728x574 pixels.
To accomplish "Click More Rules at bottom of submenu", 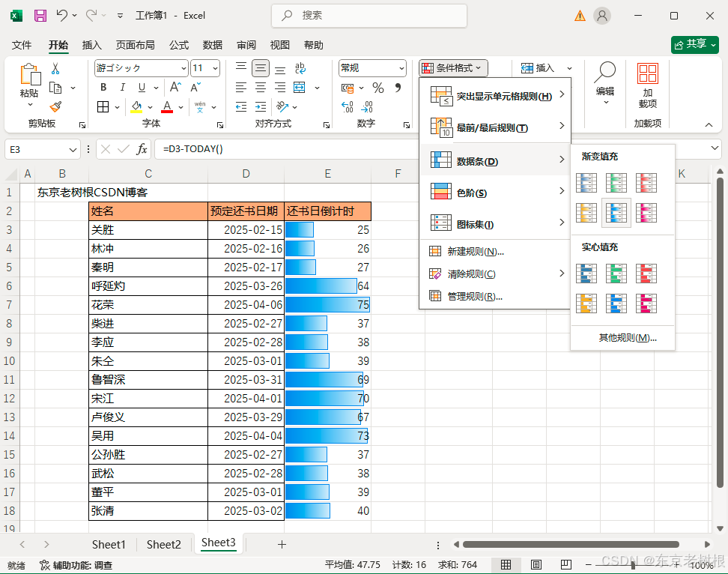I will tap(628, 337).
